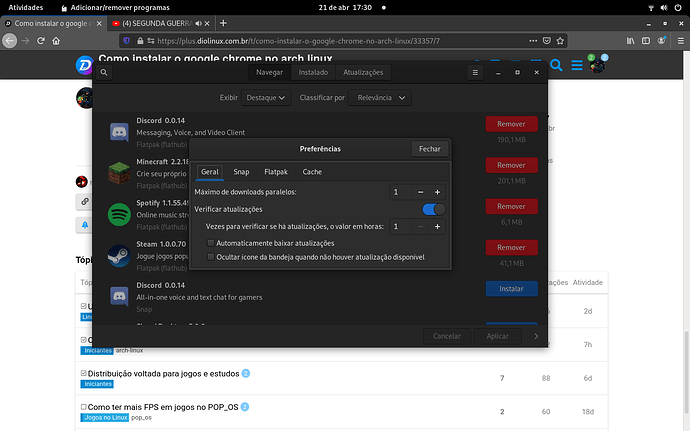Toggle Verificar atualizações switch
Image resolution: width=690 pixels, height=431 pixels.
click(433, 210)
